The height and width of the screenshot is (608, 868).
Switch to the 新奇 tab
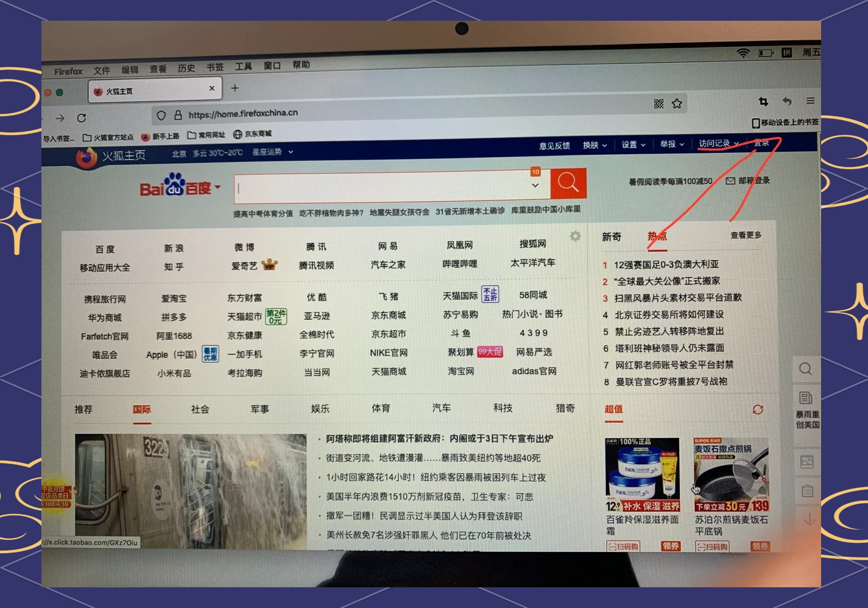click(x=612, y=236)
